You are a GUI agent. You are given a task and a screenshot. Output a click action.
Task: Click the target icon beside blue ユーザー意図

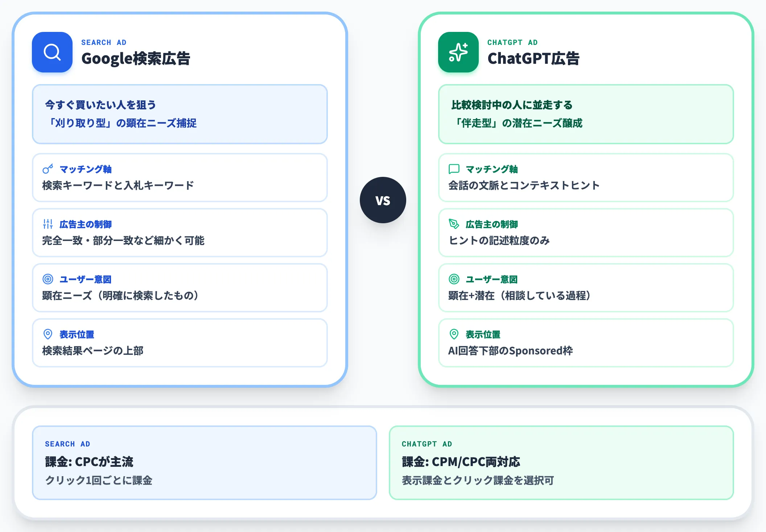(48, 279)
